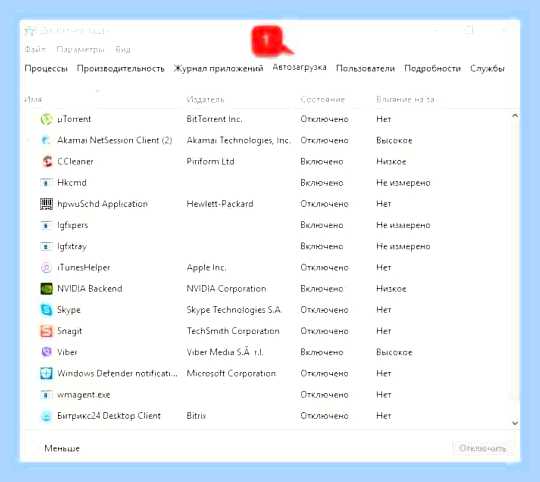Click publisher Hewlett-Packard
This screenshot has height=482, width=540.
220,204
